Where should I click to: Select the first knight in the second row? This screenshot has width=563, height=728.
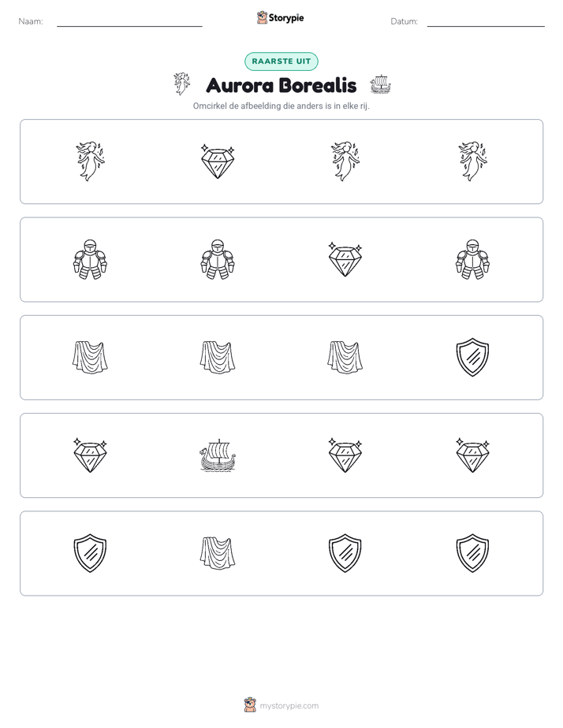click(90, 259)
